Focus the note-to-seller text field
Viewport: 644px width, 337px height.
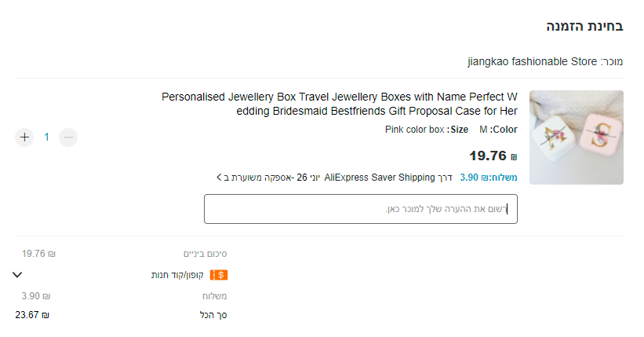[361, 209]
